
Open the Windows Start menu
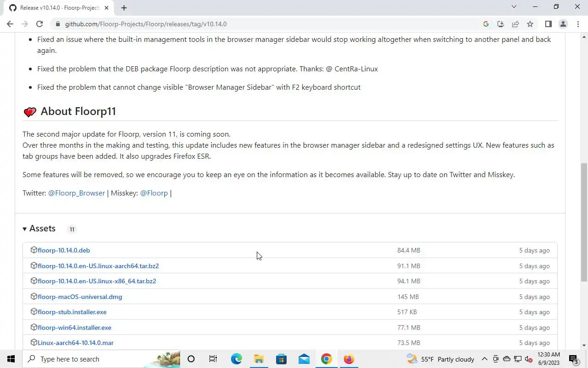tap(11, 359)
